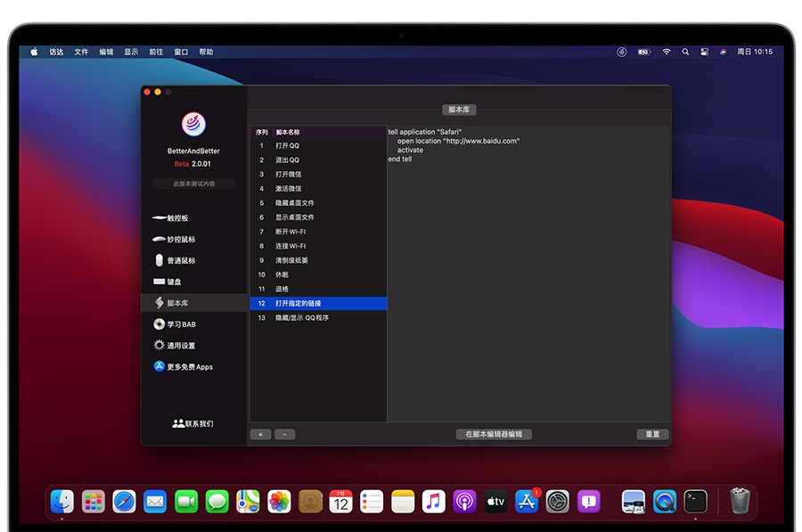Select script row 隐藏桌面文件
Screen dimensions: 802x532
[x=318, y=203]
